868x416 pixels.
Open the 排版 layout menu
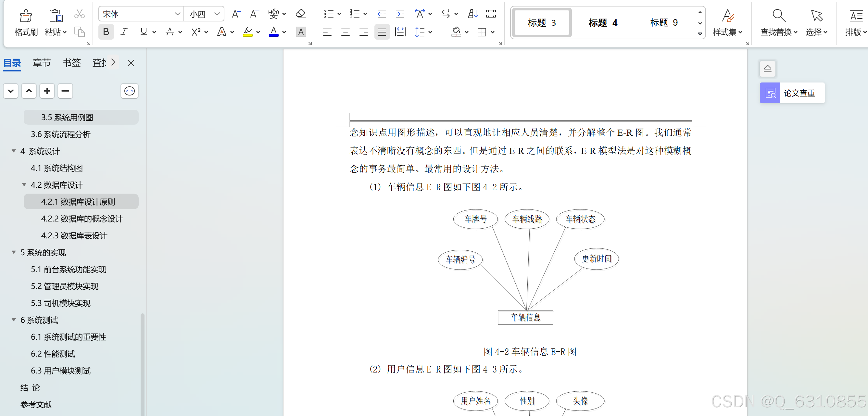coord(856,22)
